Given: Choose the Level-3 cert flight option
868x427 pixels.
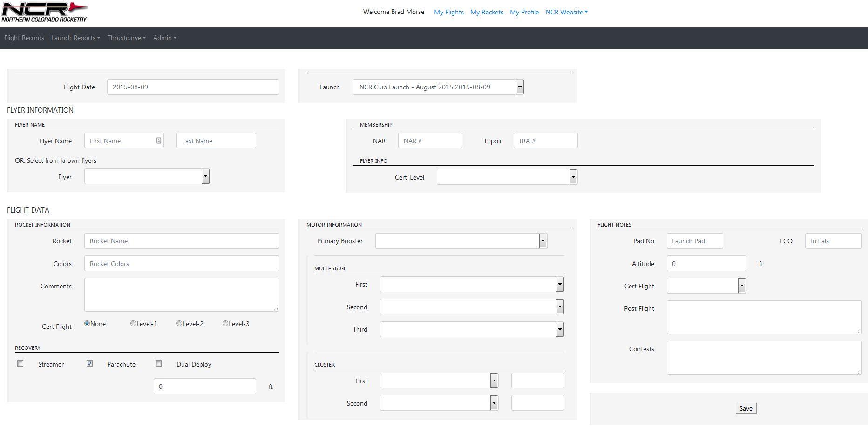Looking at the screenshot, I should [225, 323].
